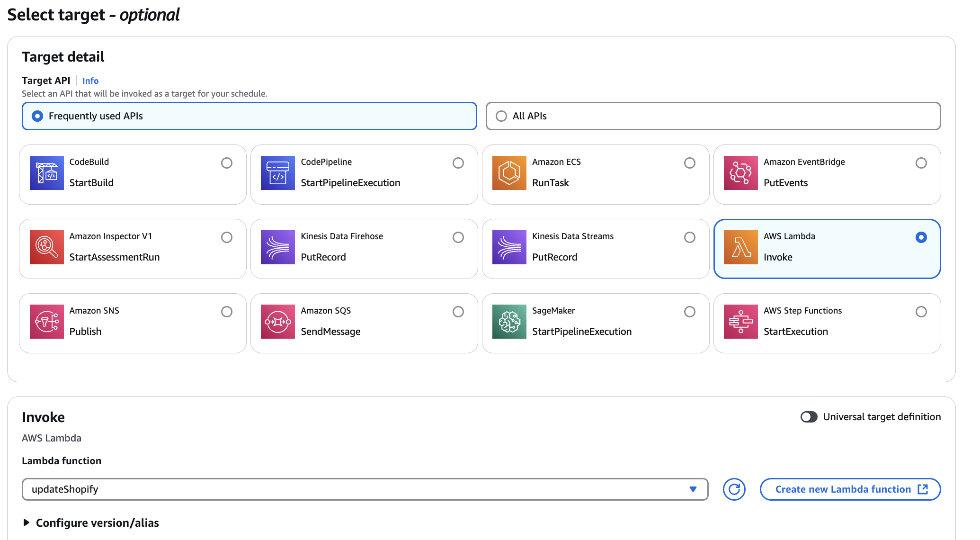Toggle Universal target definition switch
This screenshot has width=980, height=540.
[809, 417]
